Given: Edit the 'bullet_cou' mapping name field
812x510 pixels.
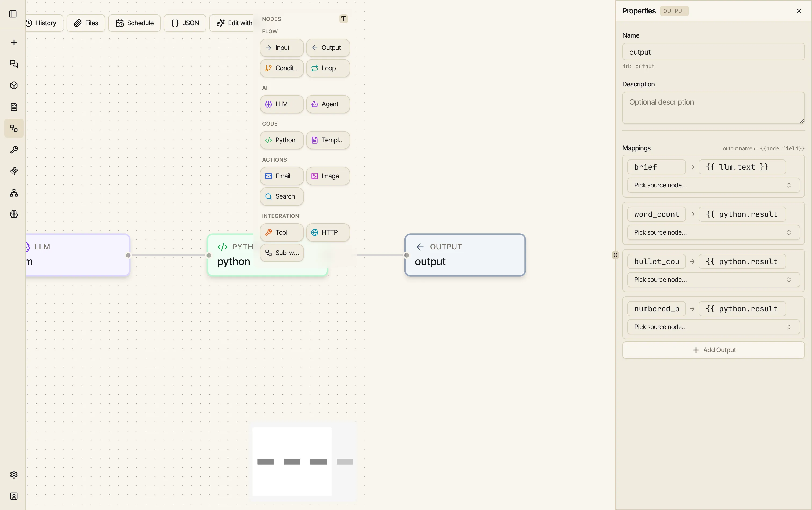Looking at the screenshot, I should (656, 261).
